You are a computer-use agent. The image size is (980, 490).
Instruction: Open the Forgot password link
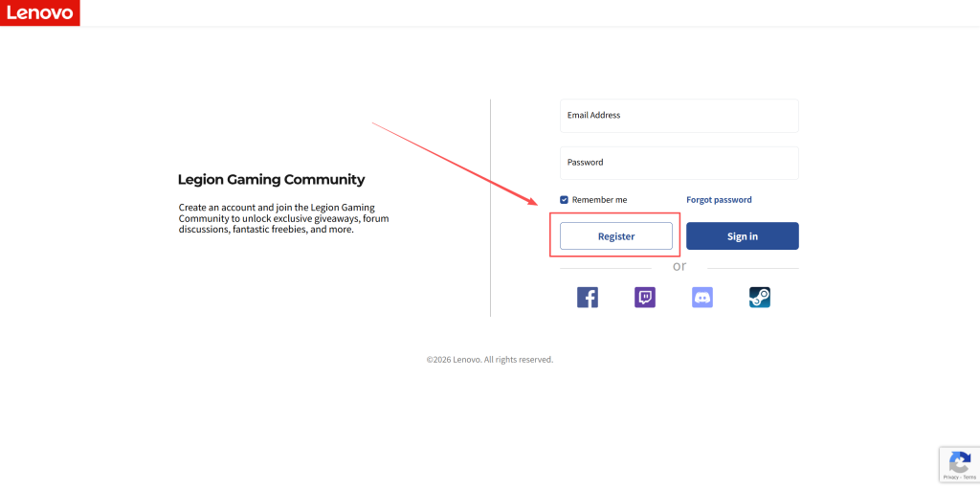pyautogui.click(x=719, y=200)
